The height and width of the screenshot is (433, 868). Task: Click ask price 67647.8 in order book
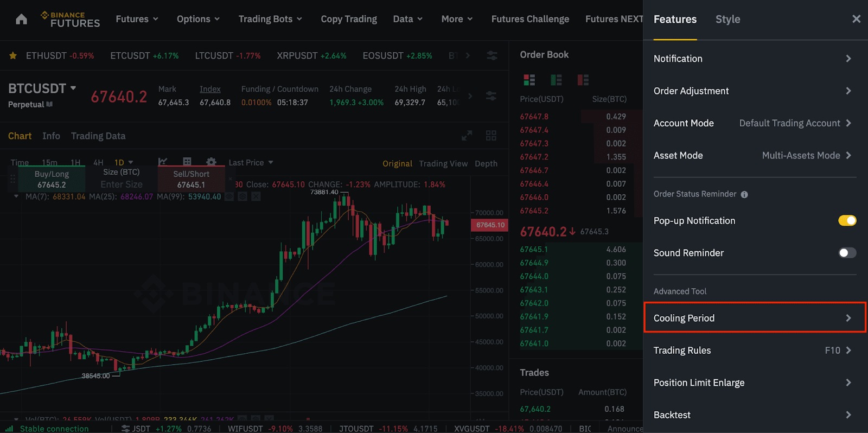534,117
